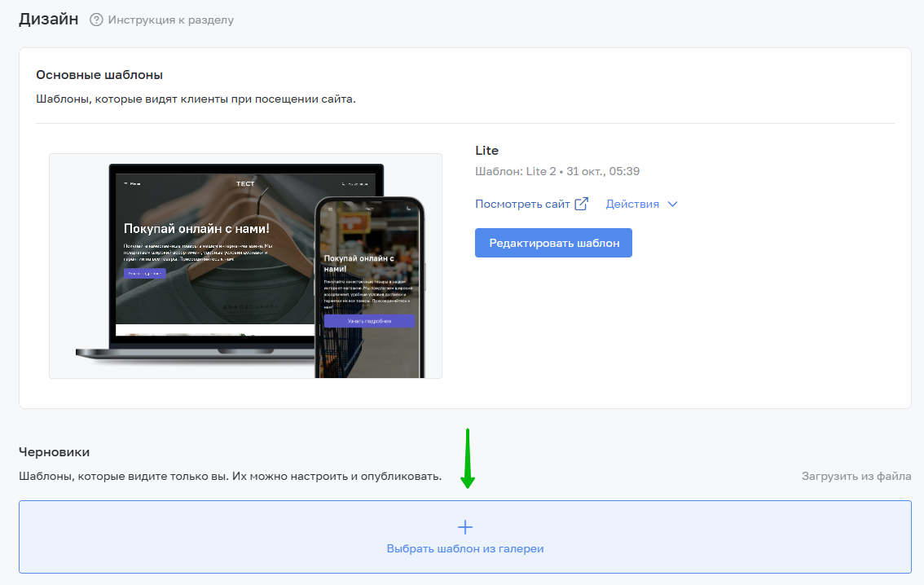This screenshot has height=585, width=924.
Task: Open the Инструкция к разделу link
Action: pos(171,20)
